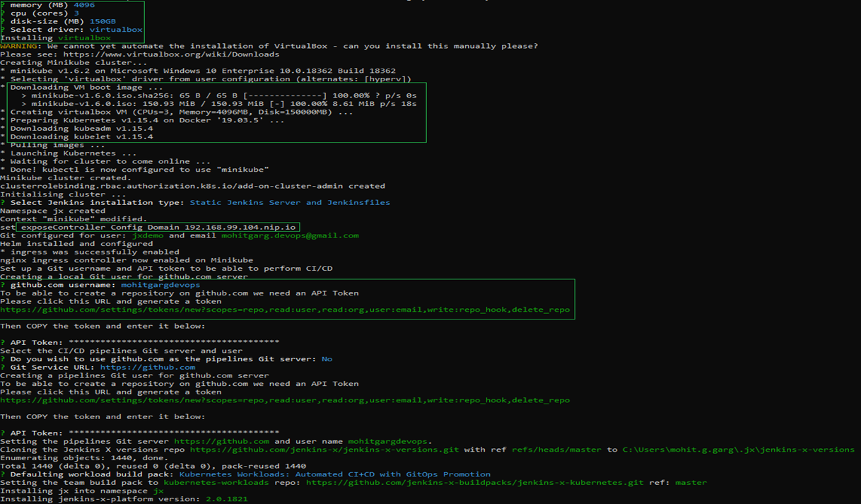This screenshot has width=861, height=504.
Task: Click the team build pack name kubernetes-workloads
Action: [216, 483]
